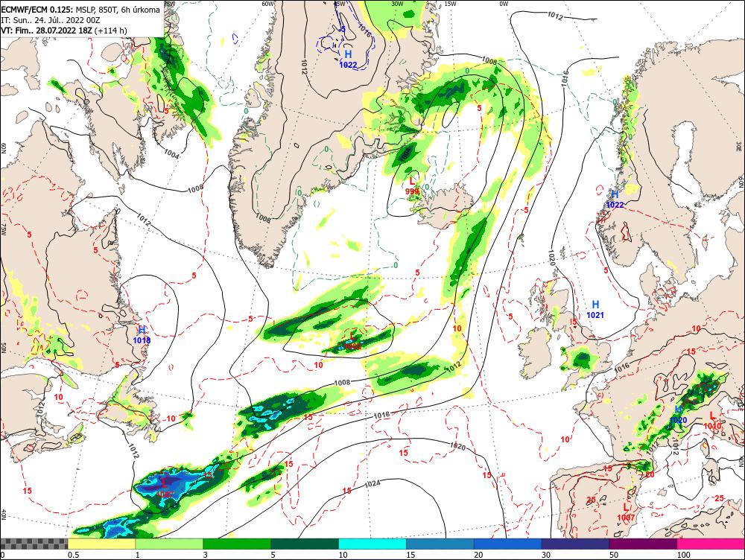Click the '100' value on the legend scale
This screenshot has height=560, width=745.
[x=684, y=555]
